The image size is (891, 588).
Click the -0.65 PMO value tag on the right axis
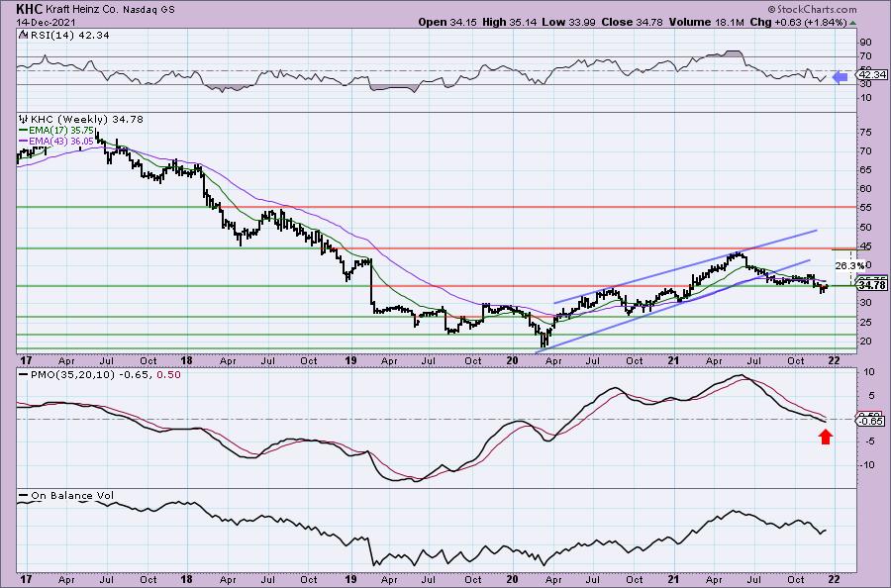click(871, 421)
